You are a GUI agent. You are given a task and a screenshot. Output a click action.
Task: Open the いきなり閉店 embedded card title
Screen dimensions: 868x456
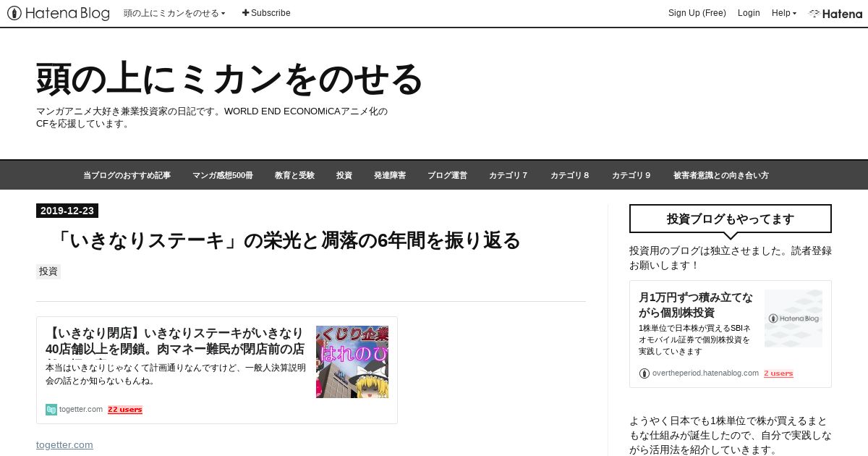(176, 341)
